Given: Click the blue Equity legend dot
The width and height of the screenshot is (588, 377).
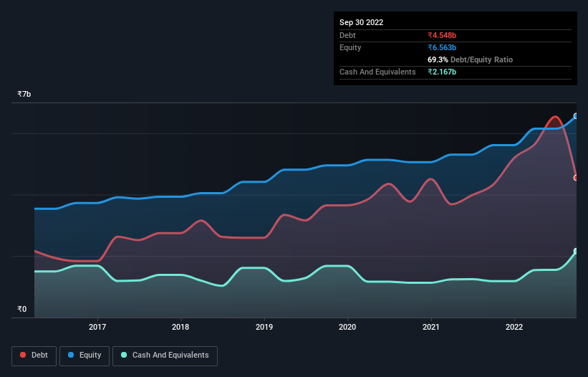Looking at the screenshot, I should tap(71, 355).
